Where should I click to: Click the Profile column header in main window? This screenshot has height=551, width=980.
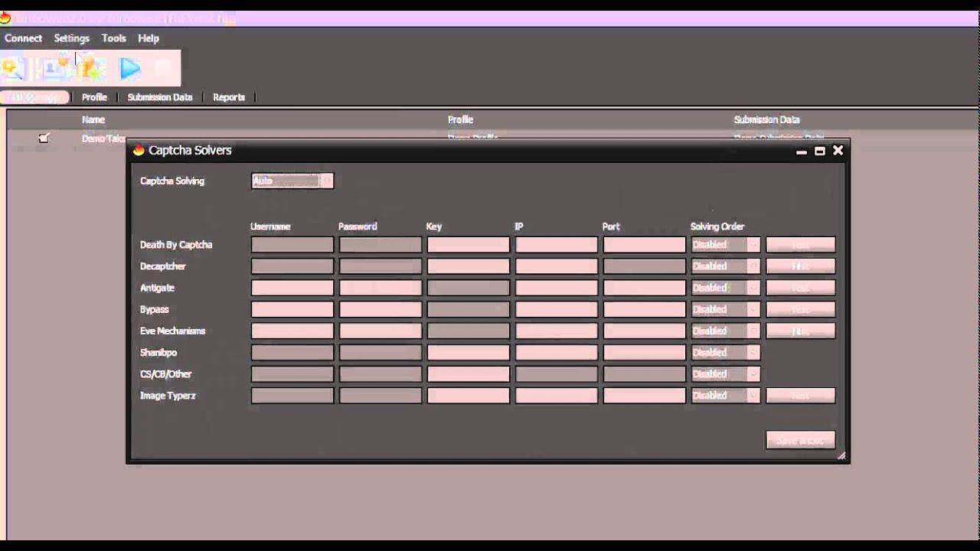tap(460, 119)
